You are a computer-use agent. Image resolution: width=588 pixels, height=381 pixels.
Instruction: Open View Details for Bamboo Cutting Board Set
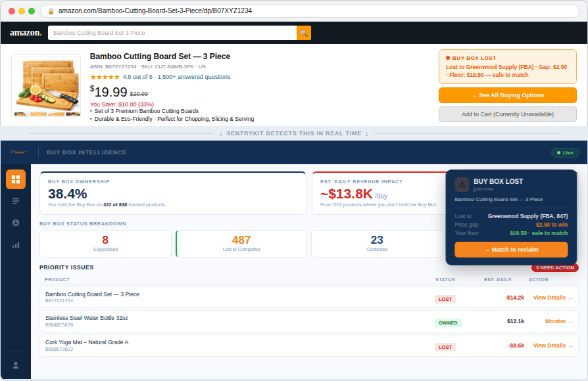(549, 298)
